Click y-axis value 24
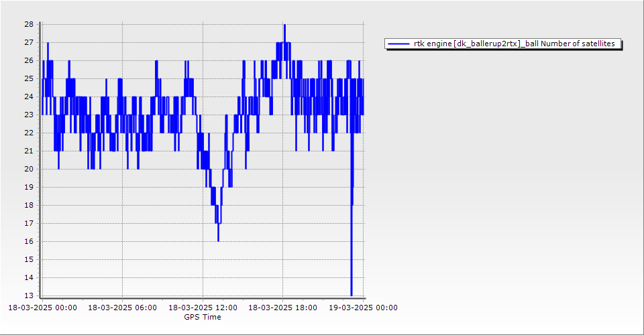 (x=29, y=96)
